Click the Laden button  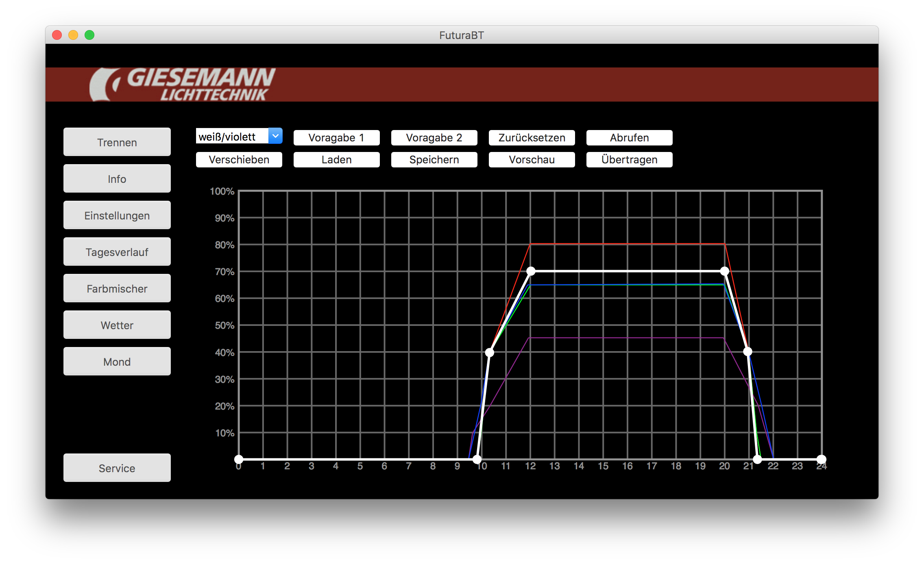click(x=336, y=160)
